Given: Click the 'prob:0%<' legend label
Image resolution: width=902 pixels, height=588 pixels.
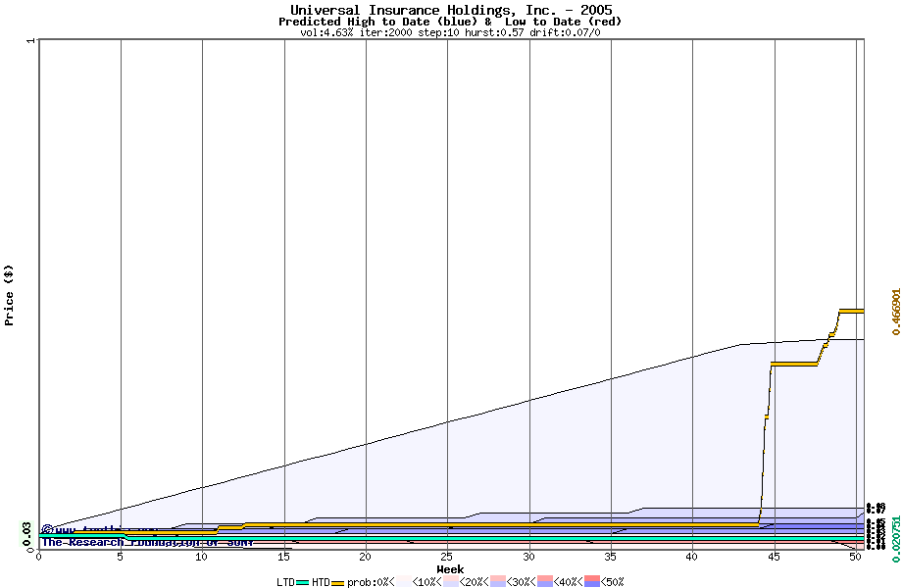Looking at the screenshot, I should click(x=371, y=582).
